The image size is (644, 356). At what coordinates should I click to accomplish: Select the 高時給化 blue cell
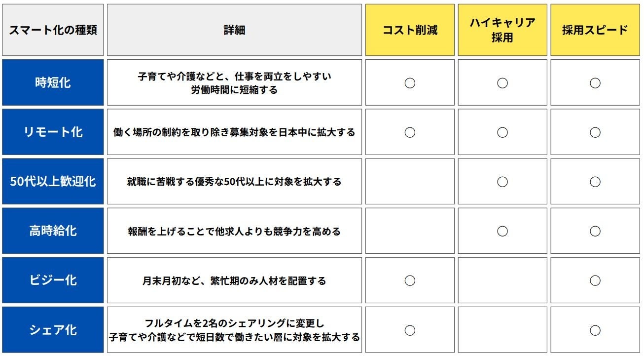coord(53,231)
